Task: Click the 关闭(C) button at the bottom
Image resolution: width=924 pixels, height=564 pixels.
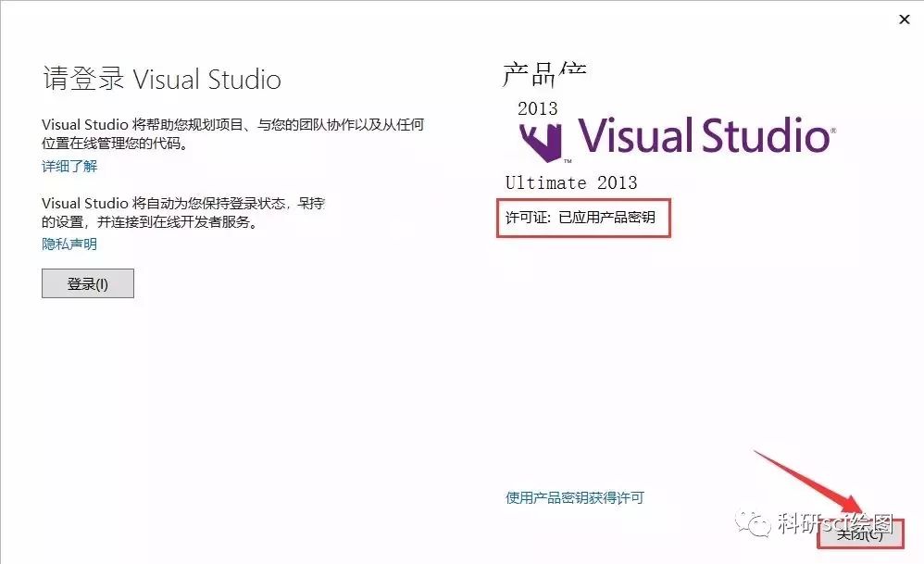Action: click(x=860, y=534)
